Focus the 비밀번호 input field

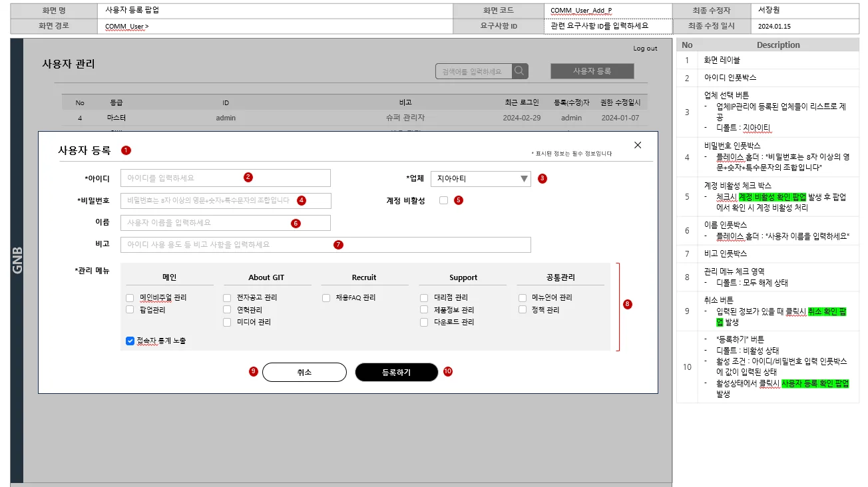tap(225, 200)
